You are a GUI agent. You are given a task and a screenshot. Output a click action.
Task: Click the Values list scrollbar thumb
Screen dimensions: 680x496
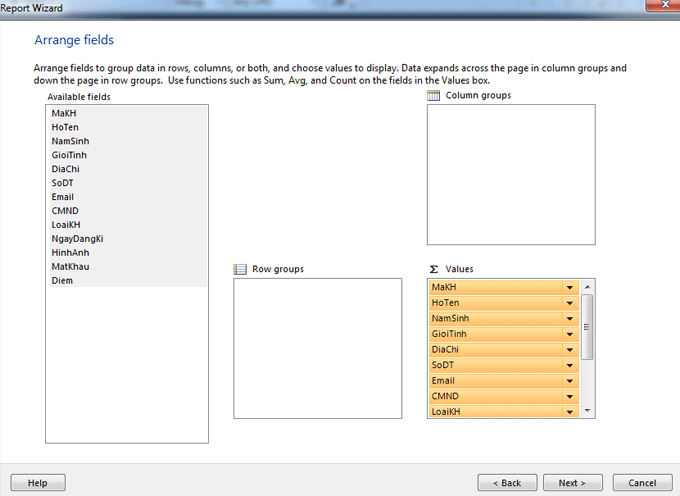coord(587,327)
